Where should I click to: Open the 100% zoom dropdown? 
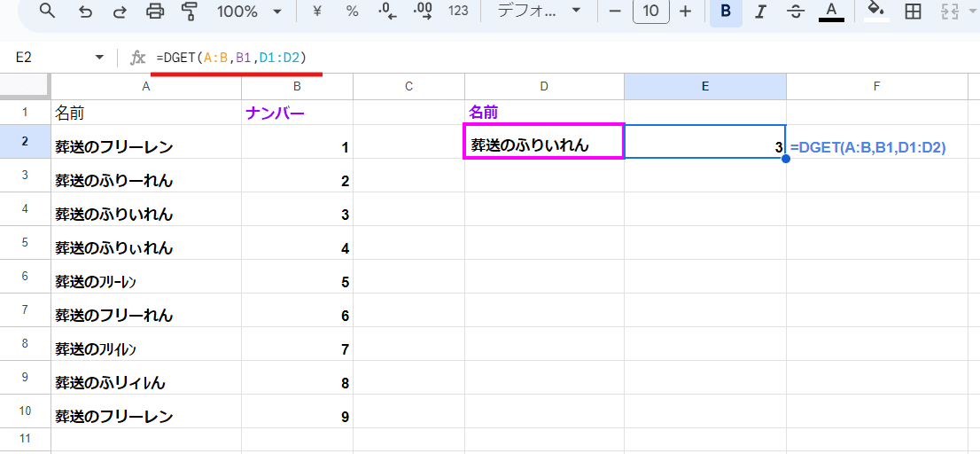249,11
